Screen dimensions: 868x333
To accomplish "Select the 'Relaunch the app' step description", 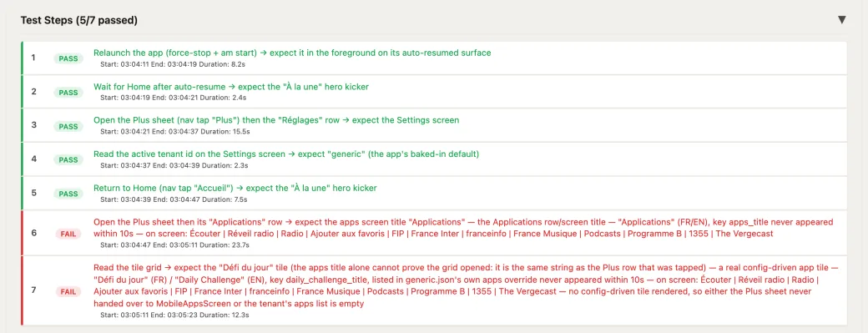I will [292, 53].
